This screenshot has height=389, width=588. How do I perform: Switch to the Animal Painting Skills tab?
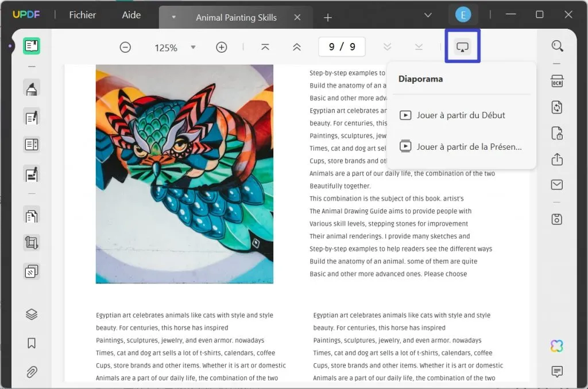pos(235,17)
